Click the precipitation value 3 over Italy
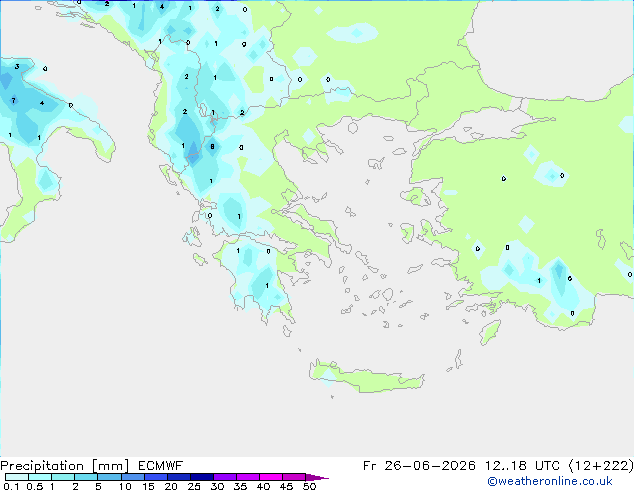 click(x=17, y=66)
